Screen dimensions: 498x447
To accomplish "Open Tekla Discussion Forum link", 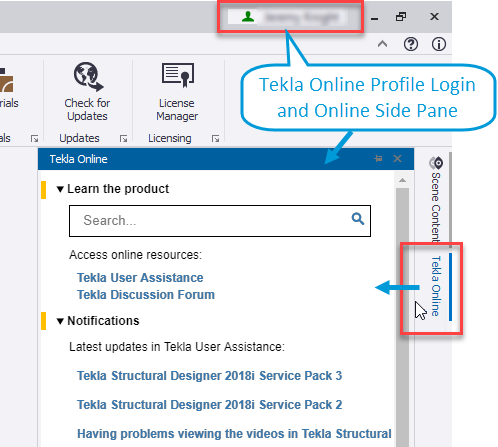I will click(x=146, y=295).
